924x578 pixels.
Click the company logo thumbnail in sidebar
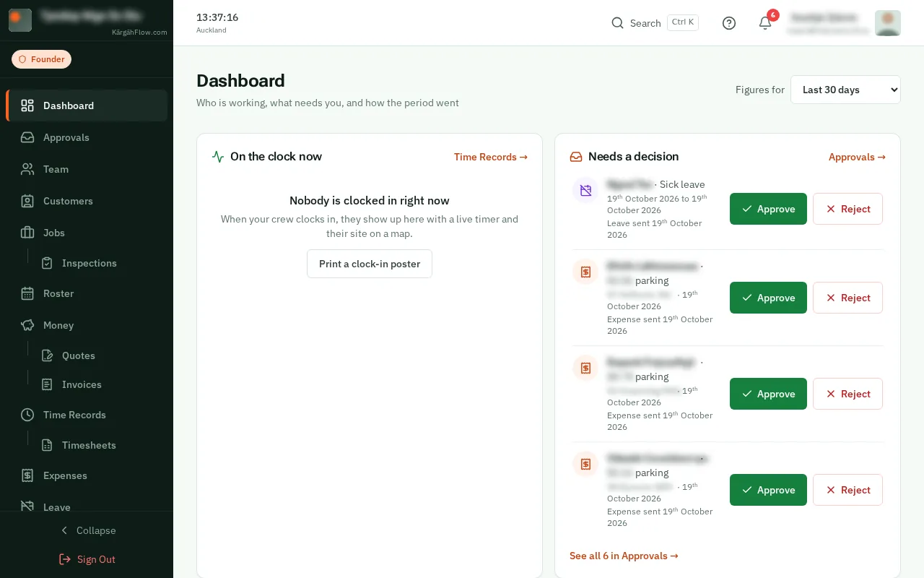pyautogui.click(x=20, y=20)
